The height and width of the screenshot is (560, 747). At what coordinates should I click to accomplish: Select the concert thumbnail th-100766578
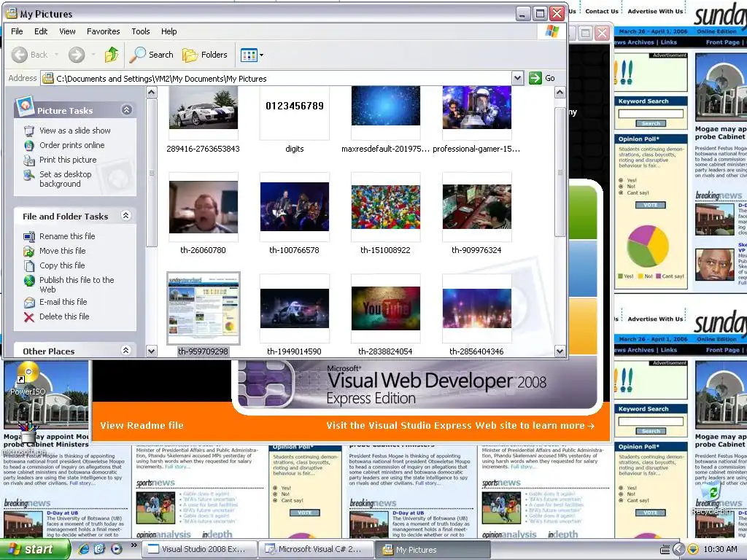pos(295,206)
